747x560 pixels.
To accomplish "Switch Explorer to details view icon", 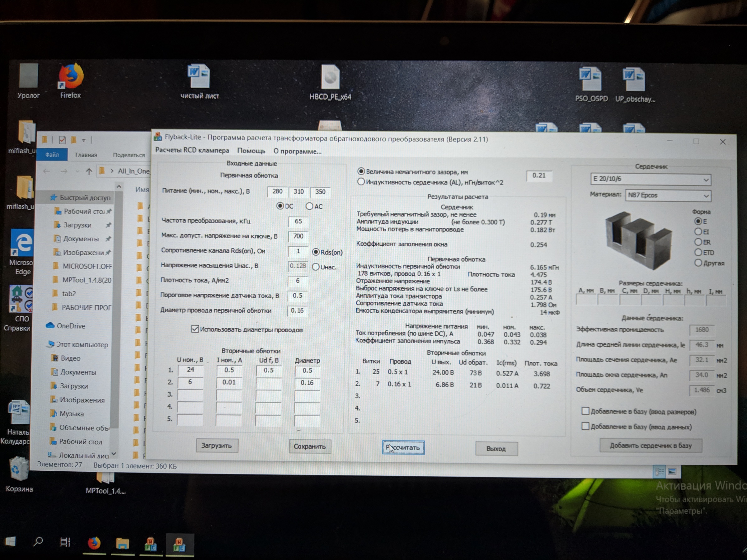I will 659,472.
